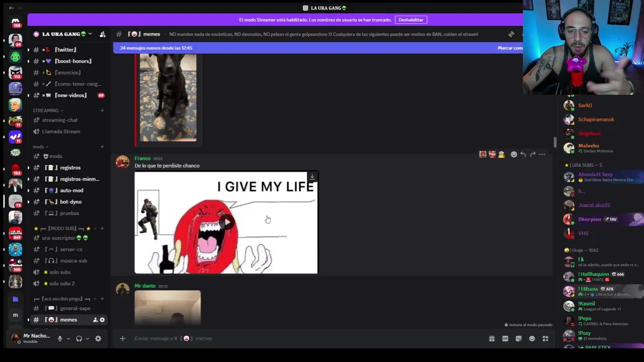React with the first quick emoji on Franco's message
This screenshot has height=362, width=644.
tap(482, 154)
